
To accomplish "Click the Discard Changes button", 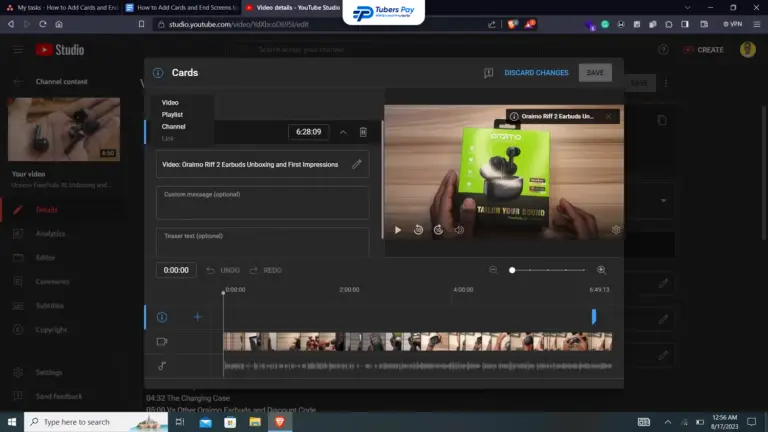I will pyautogui.click(x=536, y=72).
